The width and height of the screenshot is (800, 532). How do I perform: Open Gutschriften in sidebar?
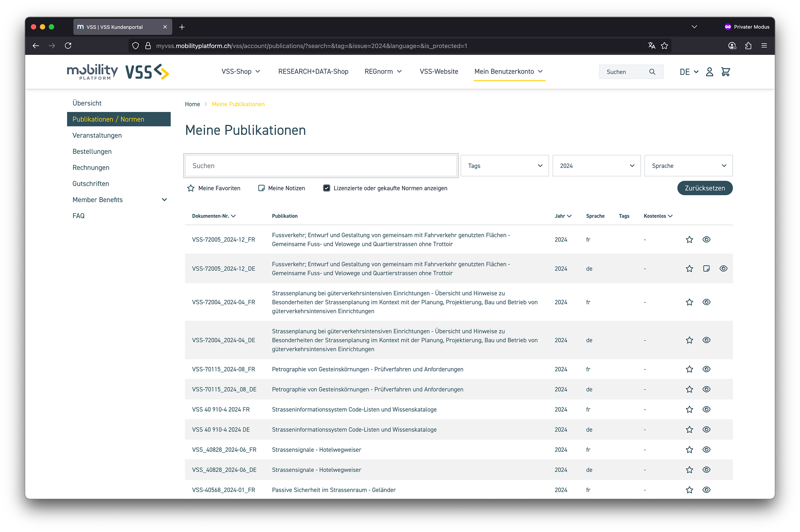(91, 184)
